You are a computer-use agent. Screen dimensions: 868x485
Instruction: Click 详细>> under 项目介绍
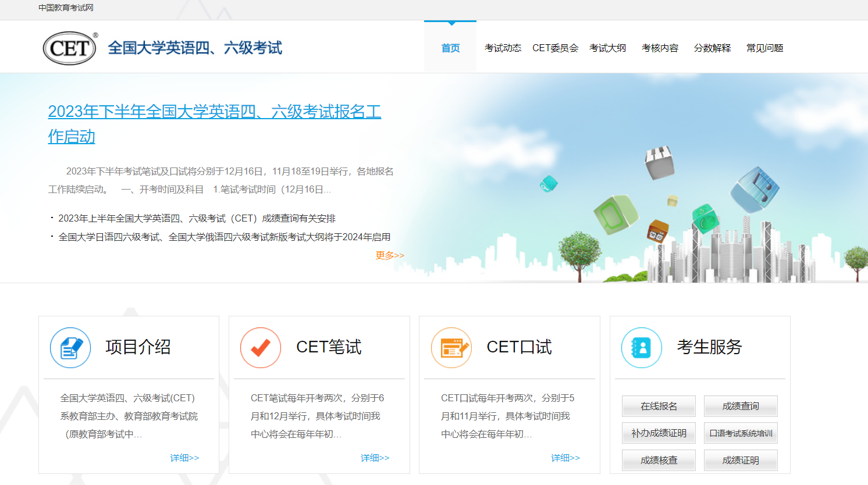click(184, 458)
